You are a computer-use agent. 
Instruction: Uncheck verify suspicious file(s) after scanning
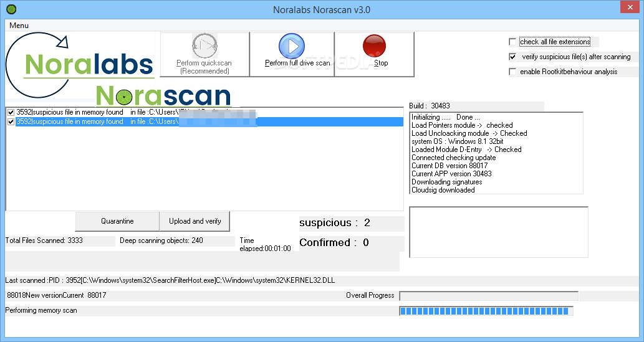point(512,57)
